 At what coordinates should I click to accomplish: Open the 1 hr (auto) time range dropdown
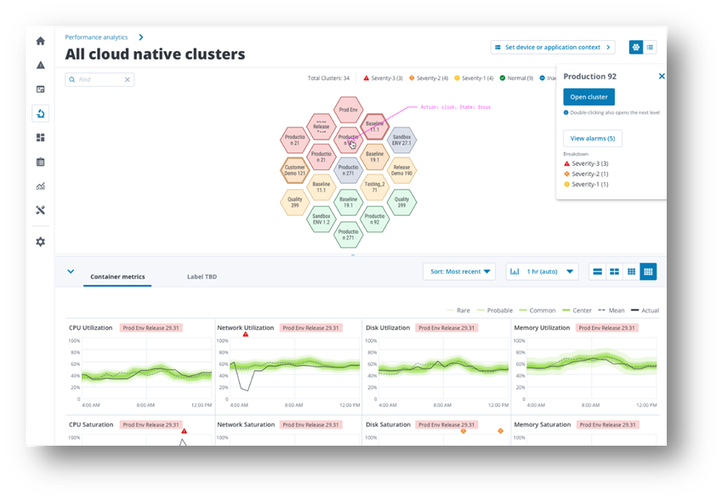[542, 271]
